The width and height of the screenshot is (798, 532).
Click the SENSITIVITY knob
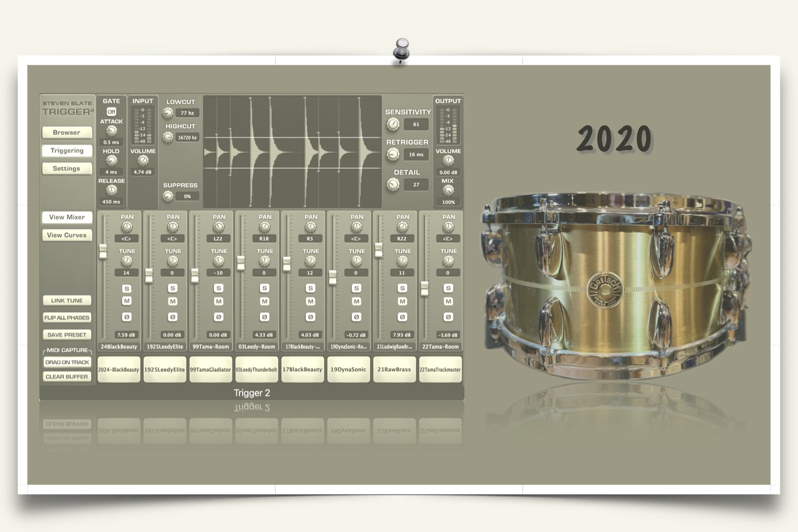coord(393,124)
